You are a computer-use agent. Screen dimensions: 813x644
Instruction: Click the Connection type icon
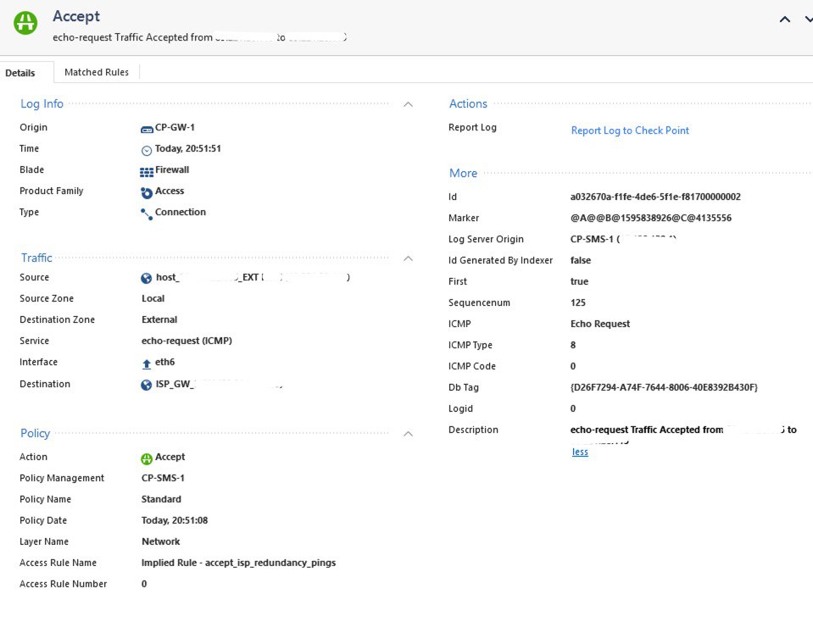[x=147, y=214]
